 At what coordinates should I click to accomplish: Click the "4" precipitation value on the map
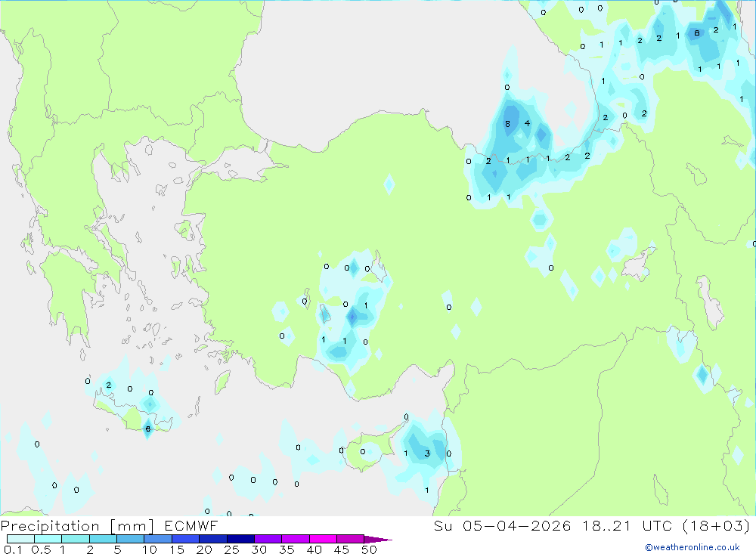(527, 123)
